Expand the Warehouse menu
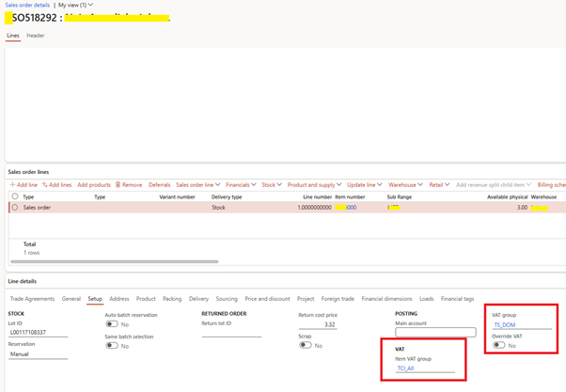Viewport: 566px width, 392px height. click(405, 185)
